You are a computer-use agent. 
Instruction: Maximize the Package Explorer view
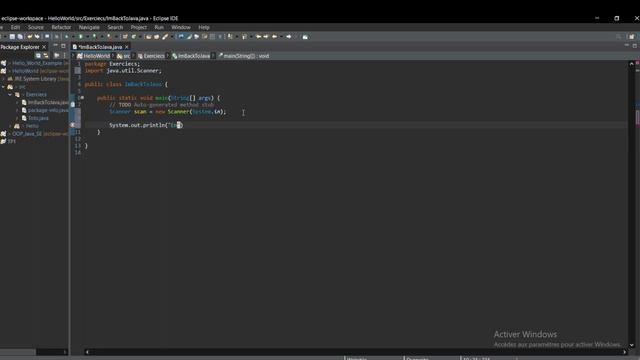(x=63, y=46)
